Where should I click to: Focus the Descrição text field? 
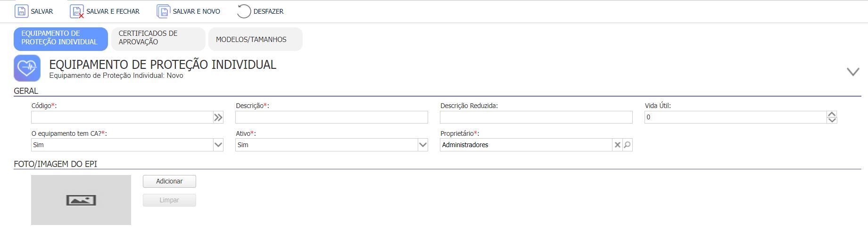331,117
